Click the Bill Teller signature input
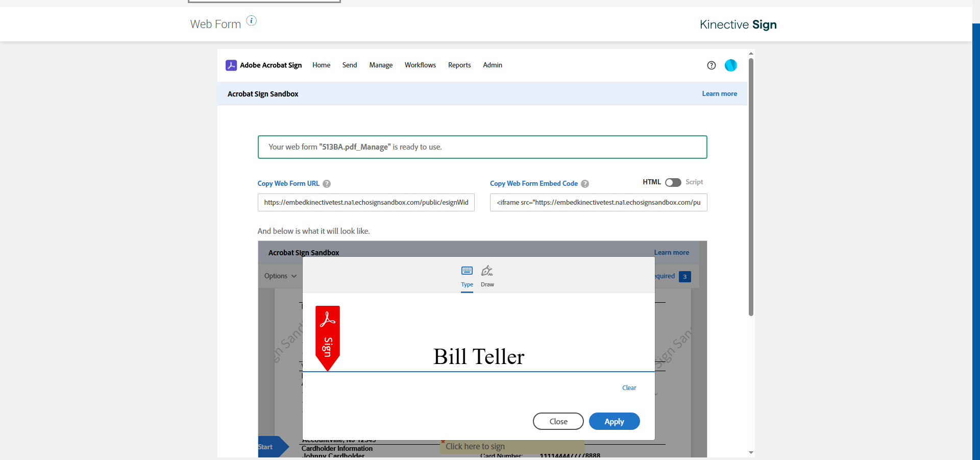Image resolution: width=980 pixels, height=460 pixels. [x=479, y=356]
